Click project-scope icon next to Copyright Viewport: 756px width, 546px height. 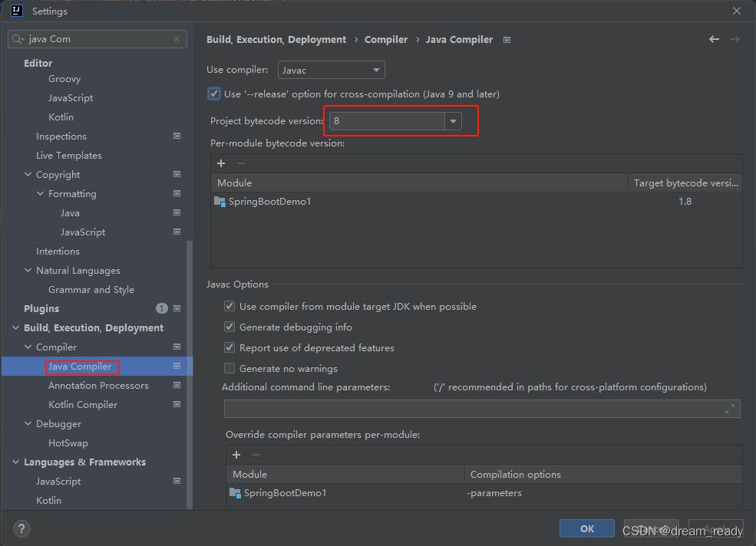pos(177,174)
